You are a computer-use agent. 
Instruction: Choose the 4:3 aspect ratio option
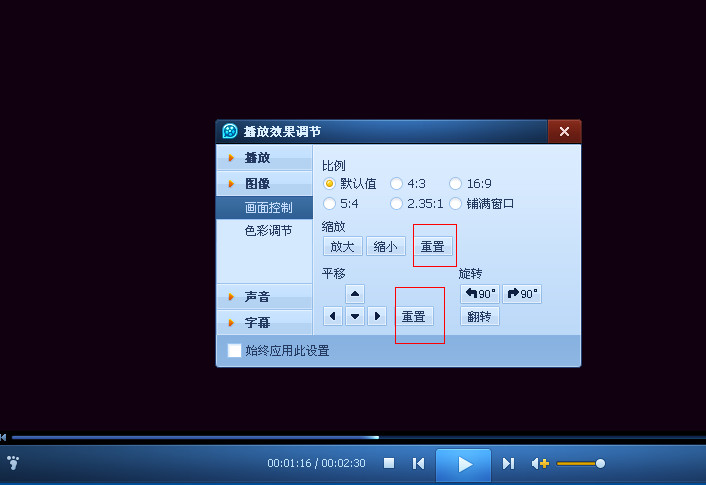coord(397,184)
